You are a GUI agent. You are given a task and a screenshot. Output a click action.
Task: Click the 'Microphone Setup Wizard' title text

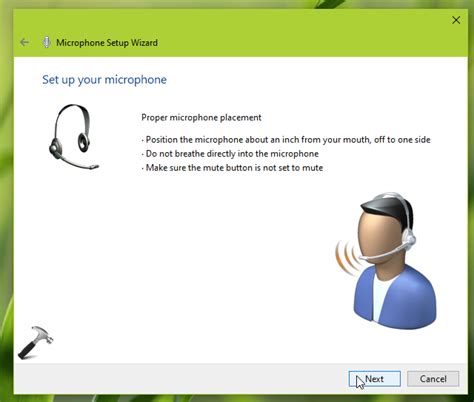(107, 43)
